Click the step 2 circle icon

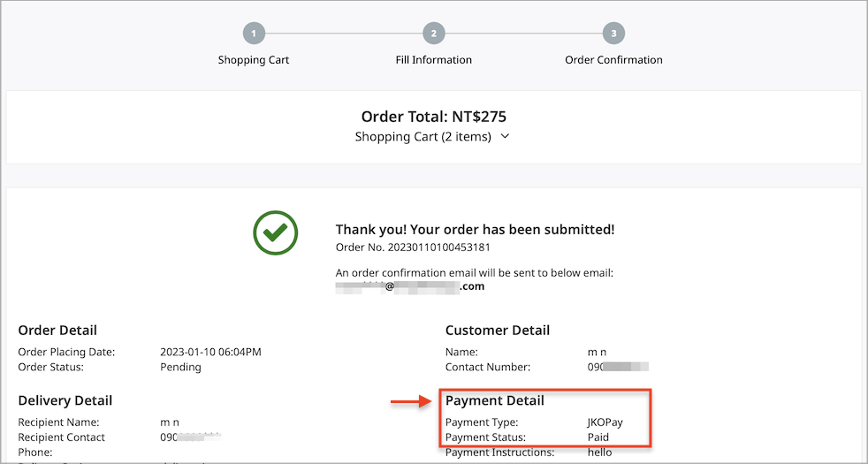tap(433, 34)
